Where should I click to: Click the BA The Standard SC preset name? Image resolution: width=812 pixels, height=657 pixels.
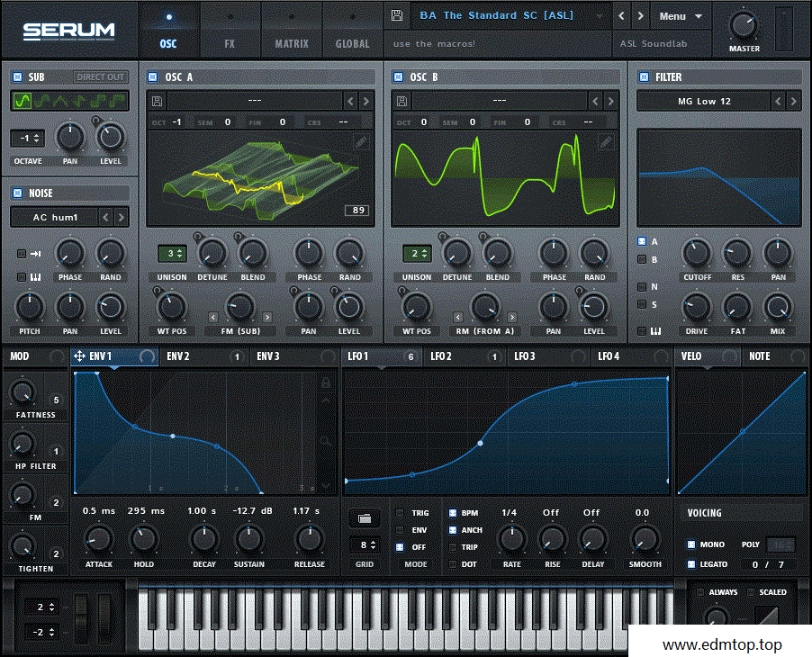pyautogui.click(x=495, y=15)
